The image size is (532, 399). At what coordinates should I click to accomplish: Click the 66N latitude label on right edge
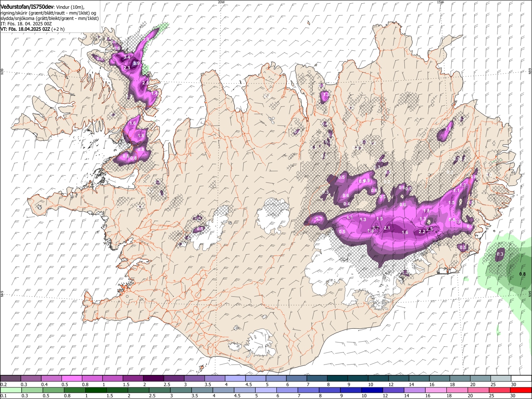coord(530,71)
